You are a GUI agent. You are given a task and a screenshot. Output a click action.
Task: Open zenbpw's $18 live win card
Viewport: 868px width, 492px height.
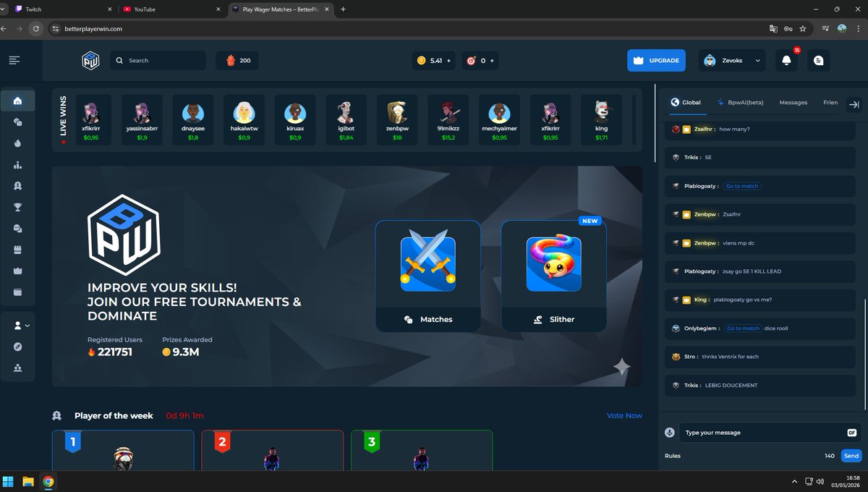397,119
